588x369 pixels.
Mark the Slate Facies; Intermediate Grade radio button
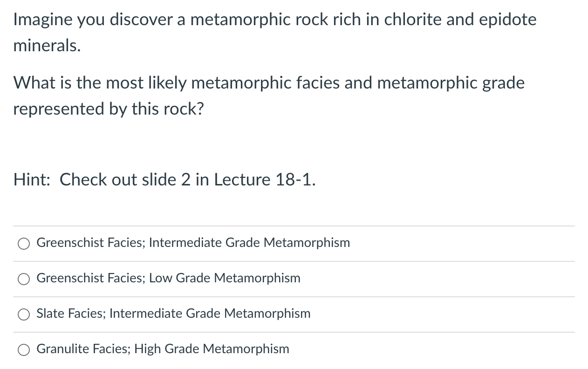point(24,314)
